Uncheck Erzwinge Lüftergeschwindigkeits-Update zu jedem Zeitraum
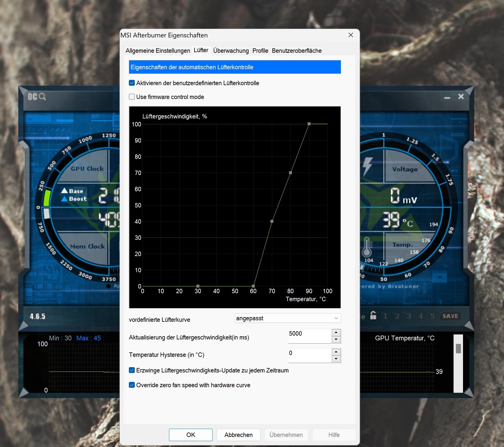504x447 pixels. click(x=132, y=370)
